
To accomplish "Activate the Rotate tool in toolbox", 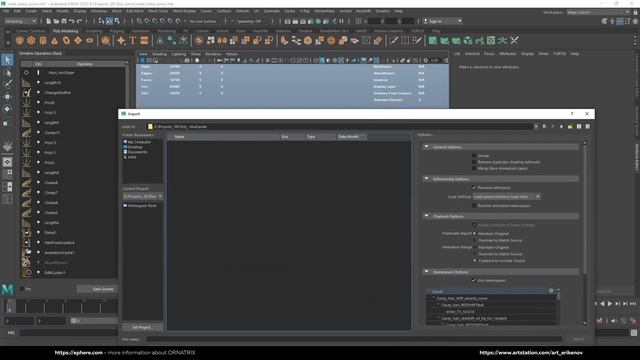I will (x=7, y=109).
